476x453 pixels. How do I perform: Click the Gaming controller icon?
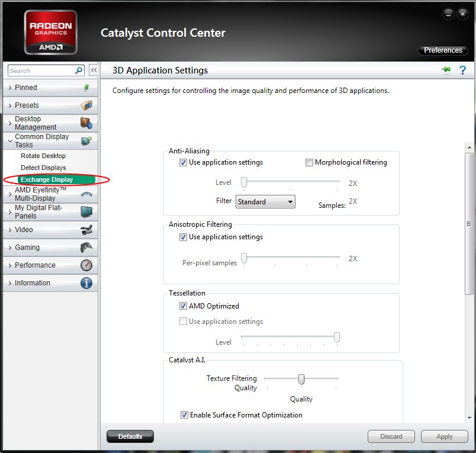pyautogui.click(x=86, y=248)
